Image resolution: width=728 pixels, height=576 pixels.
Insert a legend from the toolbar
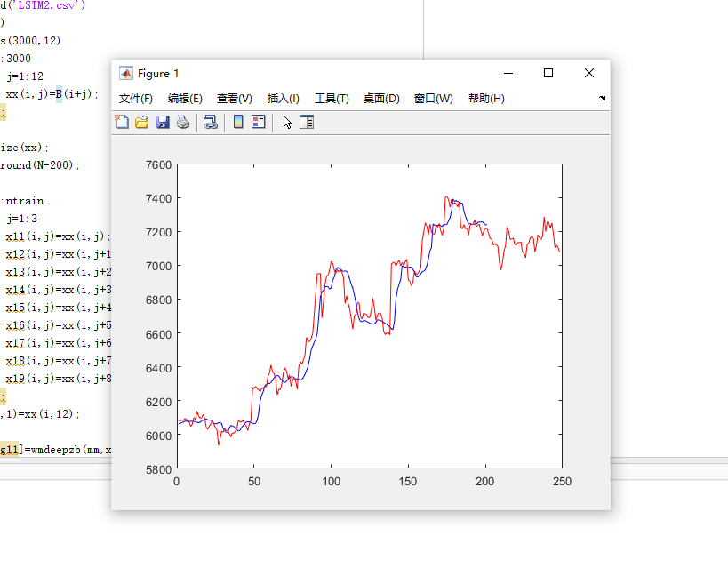point(258,122)
